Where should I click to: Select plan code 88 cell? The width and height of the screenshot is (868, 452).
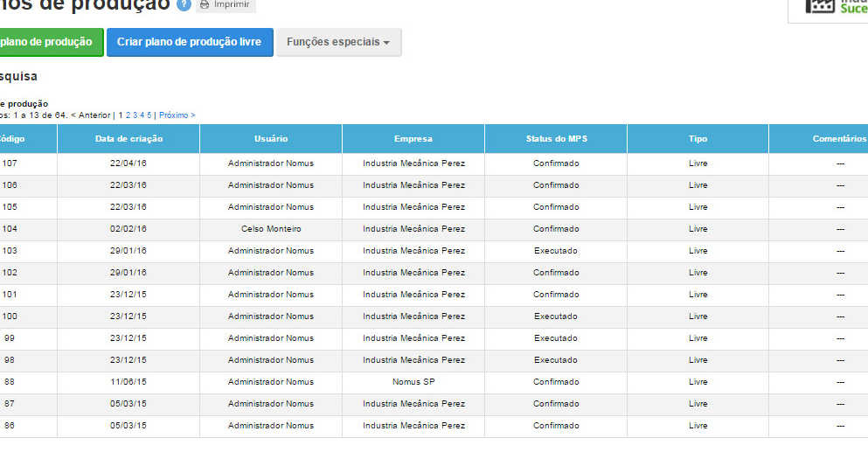(x=28, y=382)
